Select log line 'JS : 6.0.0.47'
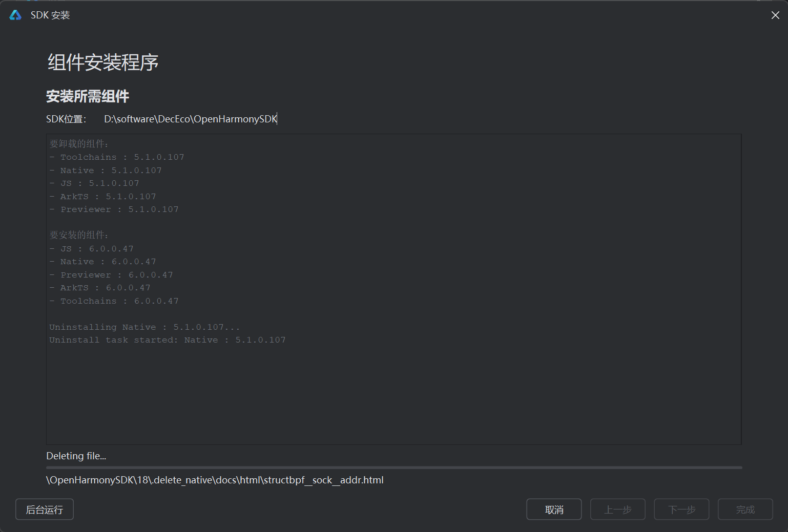The height and width of the screenshot is (532, 788). 91,249
